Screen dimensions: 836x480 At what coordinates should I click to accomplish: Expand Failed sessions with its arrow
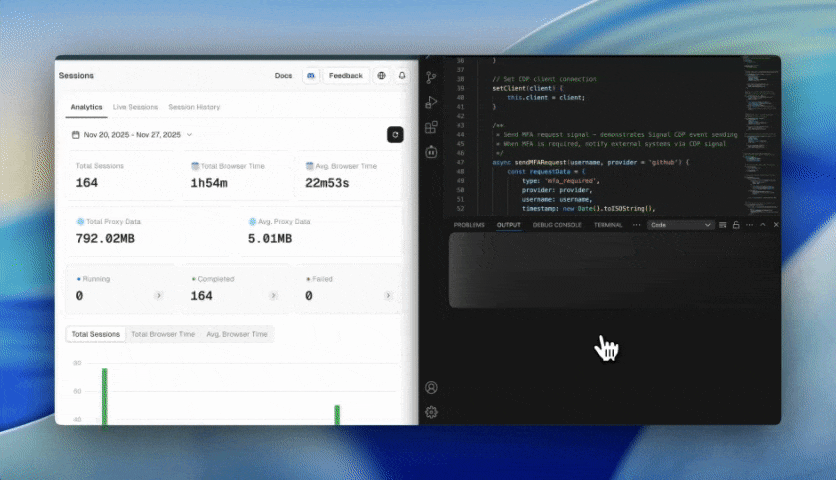pyautogui.click(x=388, y=295)
